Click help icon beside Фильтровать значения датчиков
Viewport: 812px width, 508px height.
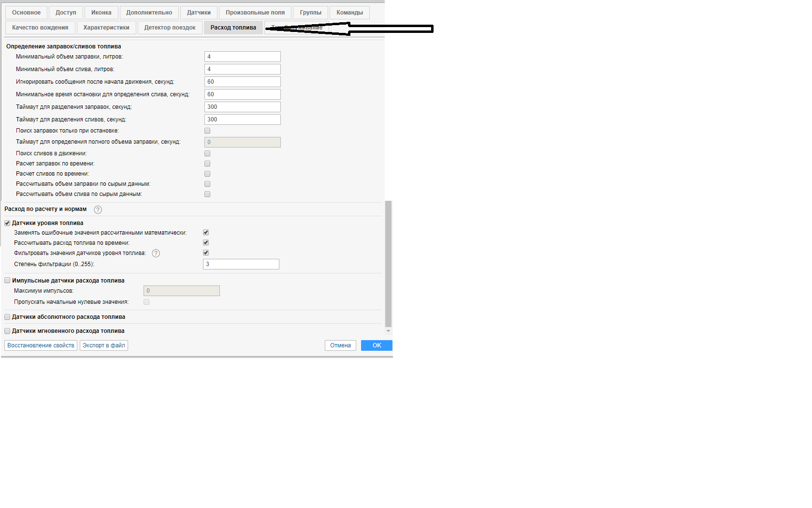click(x=156, y=253)
